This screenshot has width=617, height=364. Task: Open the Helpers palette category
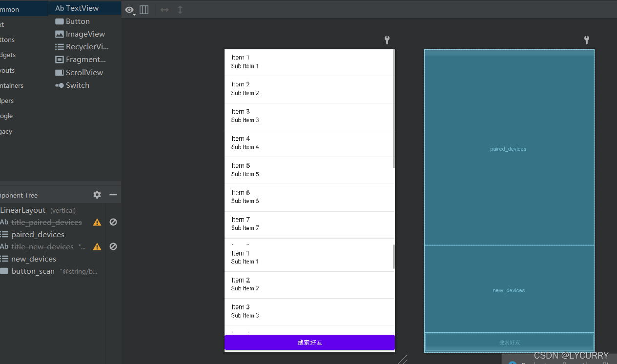pyautogui.click(x=24, y=101)
